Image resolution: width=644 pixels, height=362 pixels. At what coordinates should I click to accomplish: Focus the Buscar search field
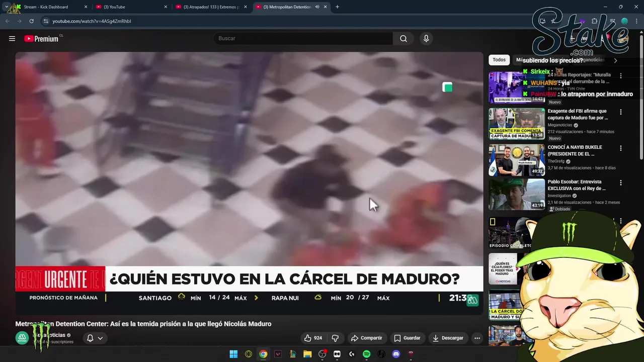[x=303, y=39]
